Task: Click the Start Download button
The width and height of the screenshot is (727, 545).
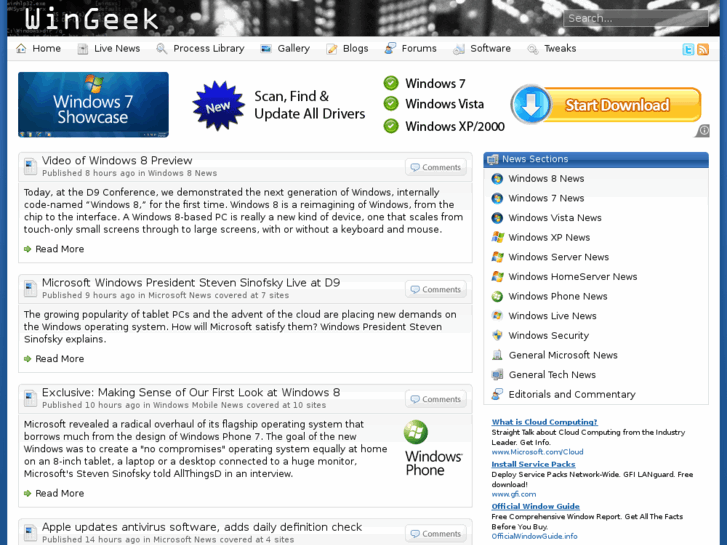Action: tap(607, 105)
